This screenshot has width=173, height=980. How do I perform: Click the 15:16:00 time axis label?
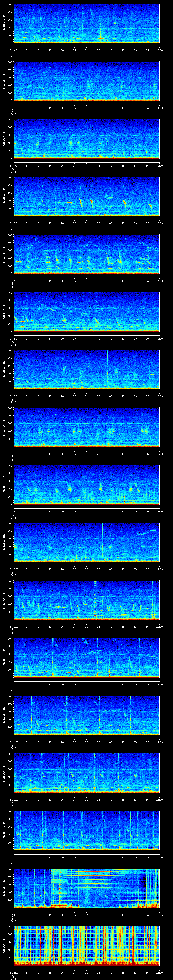[x=13, y=454]
